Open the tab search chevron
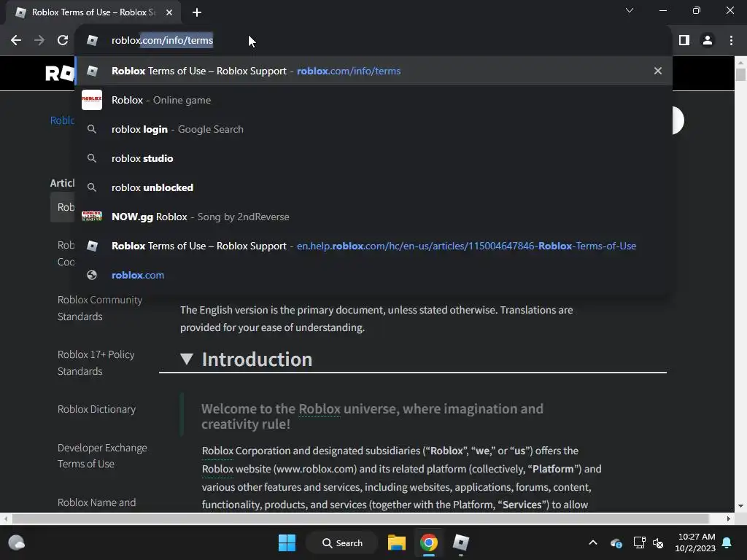This screenshot has height=560, width=747. tap(630, 10)
